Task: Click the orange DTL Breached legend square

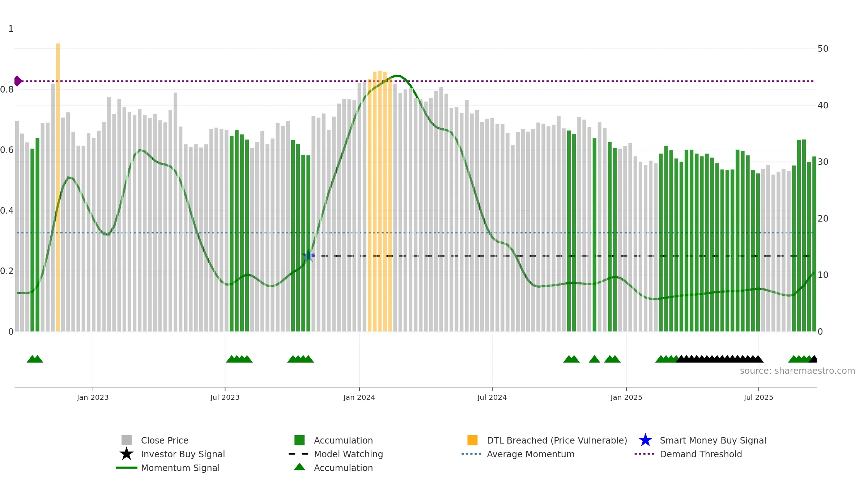Action: click(x=472, y=440)
